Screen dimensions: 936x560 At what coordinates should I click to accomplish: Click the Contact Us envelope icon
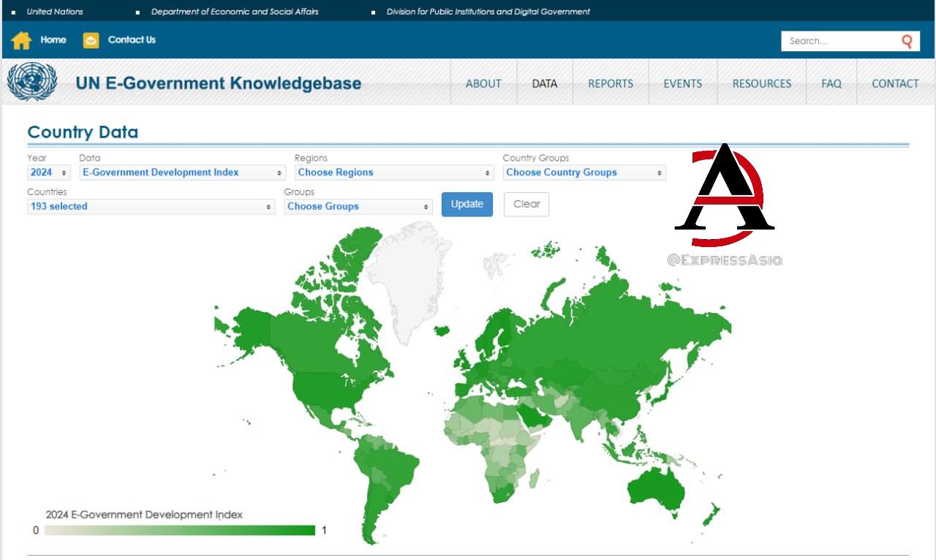(91, 40)
